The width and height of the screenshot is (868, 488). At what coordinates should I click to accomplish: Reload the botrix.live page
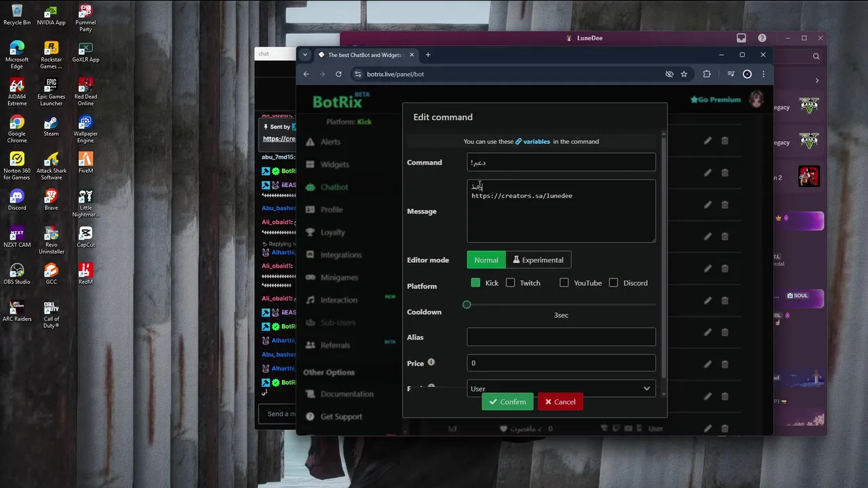(x=338, y=74)
